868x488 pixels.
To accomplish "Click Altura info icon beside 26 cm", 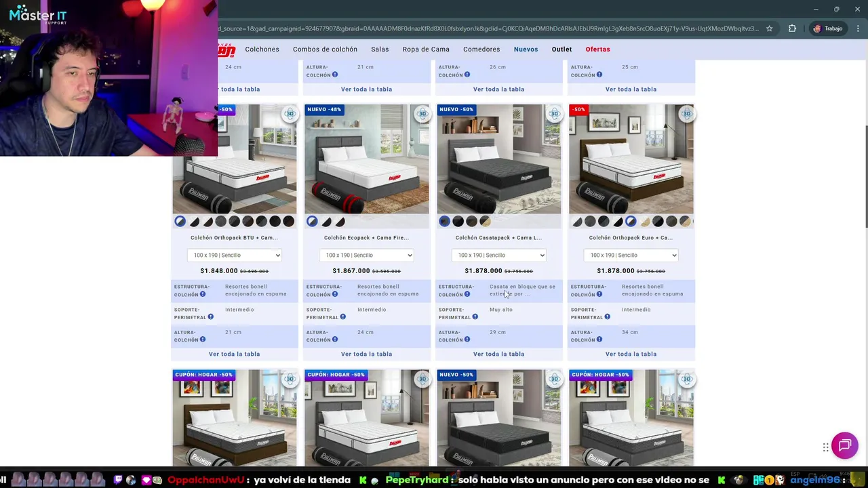I will [x=467, y=74].
